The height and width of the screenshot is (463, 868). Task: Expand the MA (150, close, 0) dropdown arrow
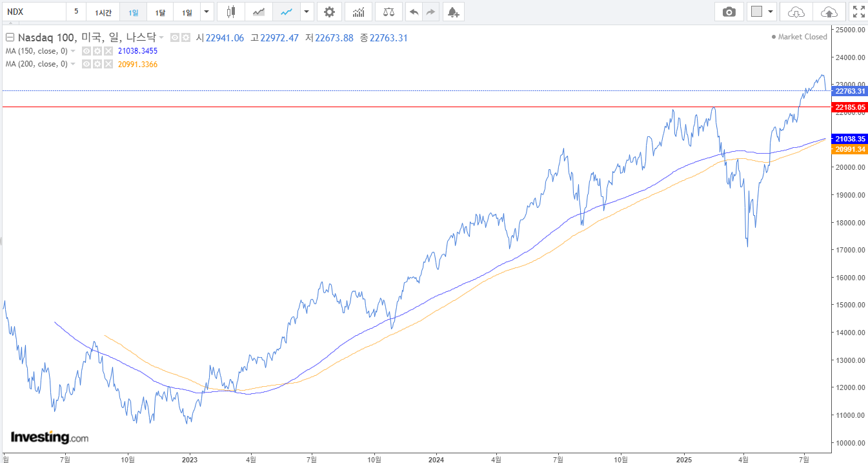tap(73, 51)
